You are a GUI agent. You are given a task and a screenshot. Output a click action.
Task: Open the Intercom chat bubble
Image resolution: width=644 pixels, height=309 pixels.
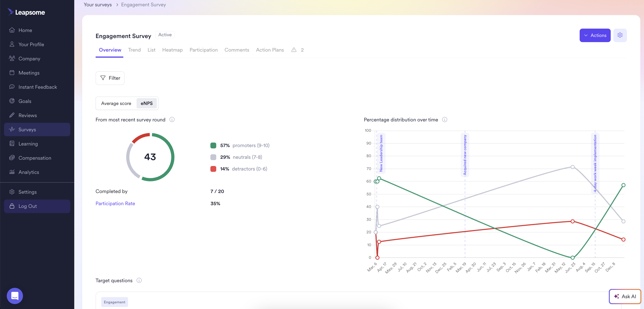15,296
